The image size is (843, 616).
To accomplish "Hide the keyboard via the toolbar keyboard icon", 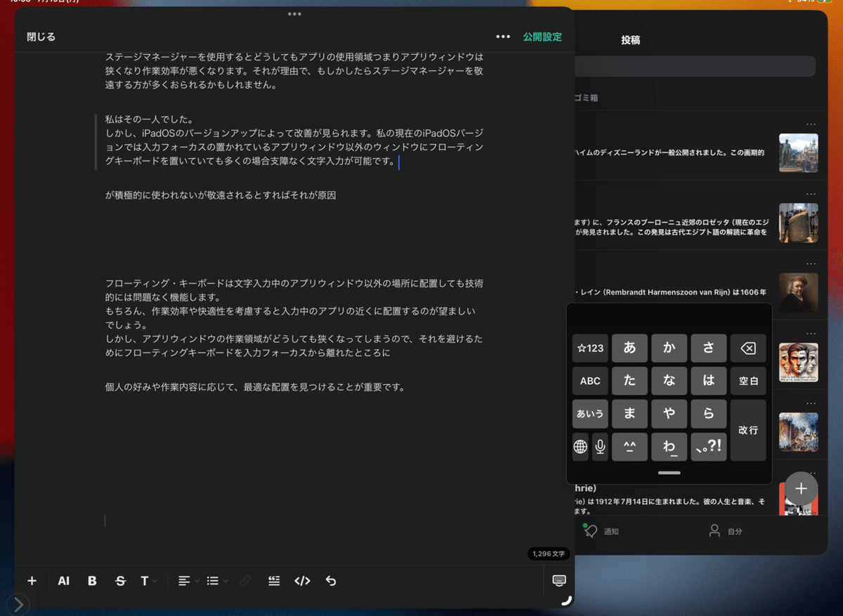I will tap(559, 580).
